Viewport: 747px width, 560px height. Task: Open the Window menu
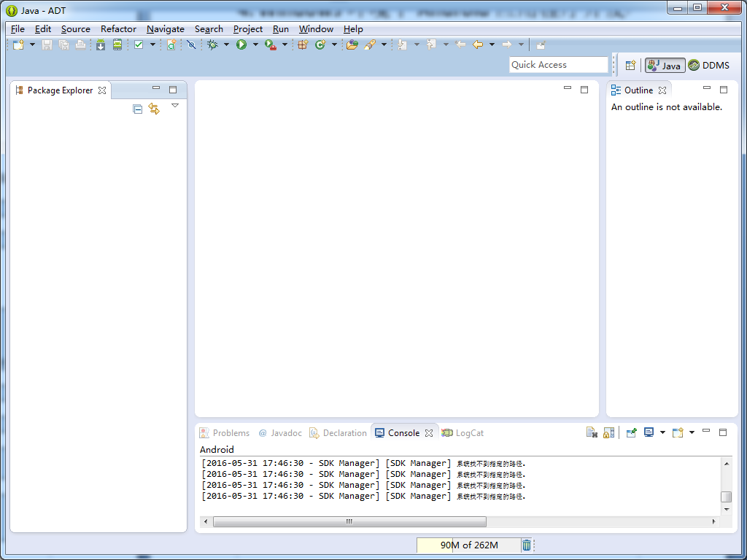pyautogui.click(x=316, y=29)
